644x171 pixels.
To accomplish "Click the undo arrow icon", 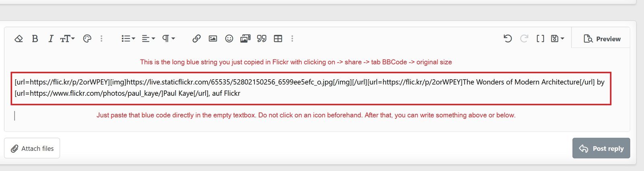I will [x=508, y=39].
